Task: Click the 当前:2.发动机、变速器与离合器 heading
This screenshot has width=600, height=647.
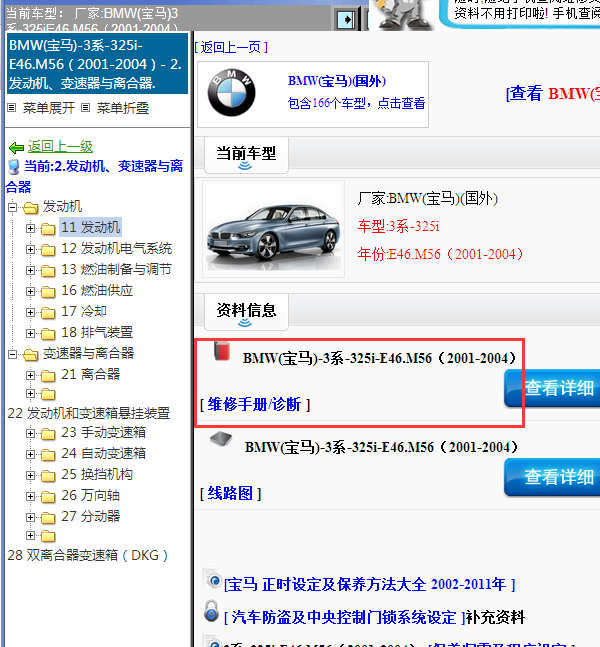Action: click(x=94, y=176)
